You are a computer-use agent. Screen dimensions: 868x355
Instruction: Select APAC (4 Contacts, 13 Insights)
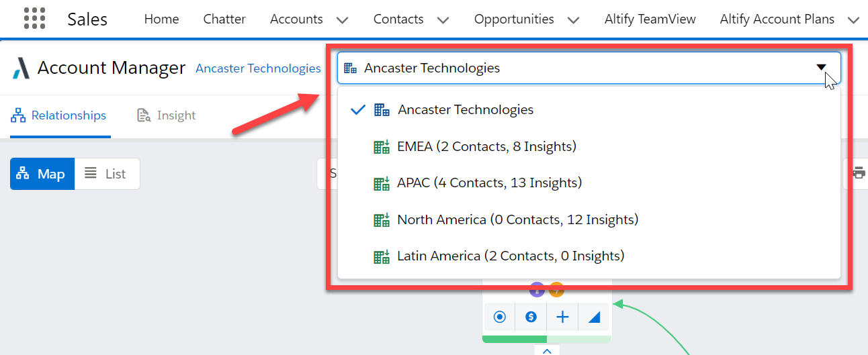pyautogui.click(x=589, y=183)
